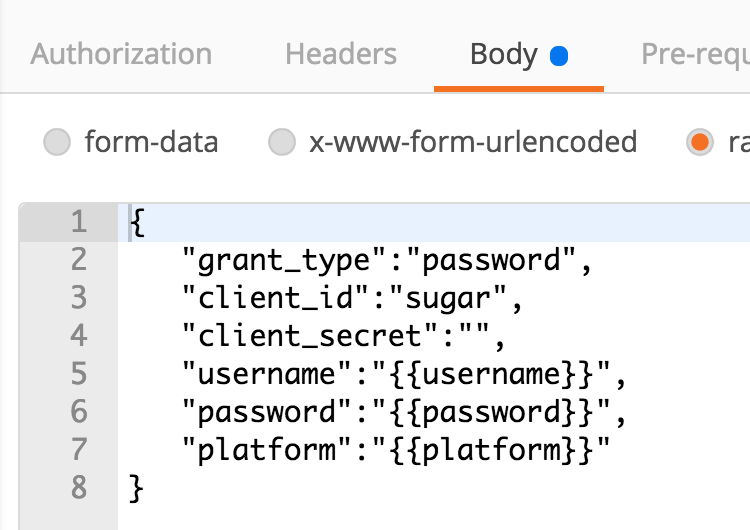Place cursor on the closing curly brace
Viewport: 750px width, 530px height.
click(x=138, y=488)
